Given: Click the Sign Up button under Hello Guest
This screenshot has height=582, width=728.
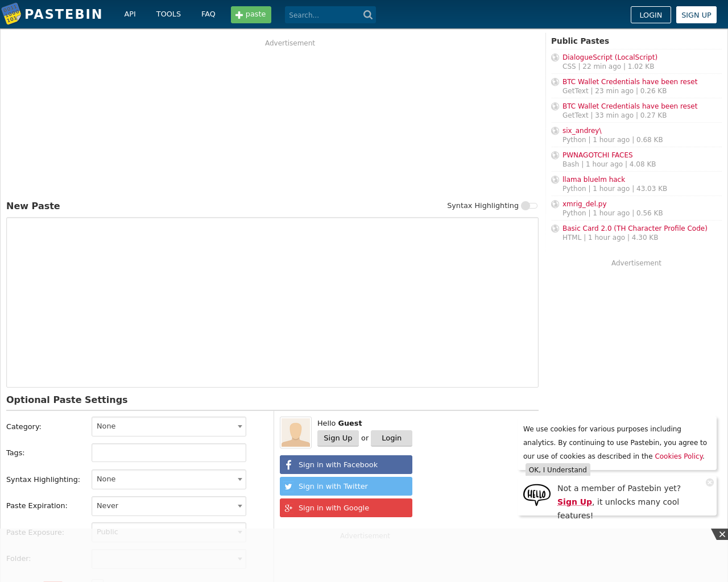Looking at the screenshot, I should [x=338, y=438].
